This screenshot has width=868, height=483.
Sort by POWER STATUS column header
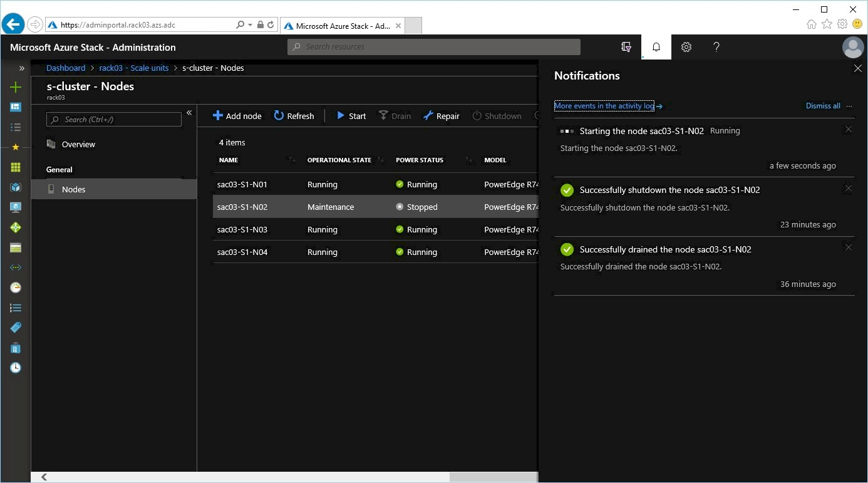pos(420,160)
